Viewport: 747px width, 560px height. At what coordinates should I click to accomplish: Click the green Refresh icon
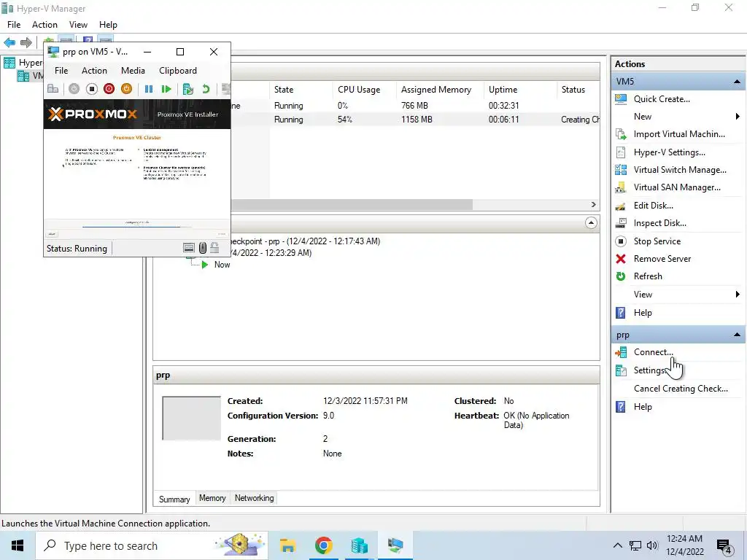(621, 276)
